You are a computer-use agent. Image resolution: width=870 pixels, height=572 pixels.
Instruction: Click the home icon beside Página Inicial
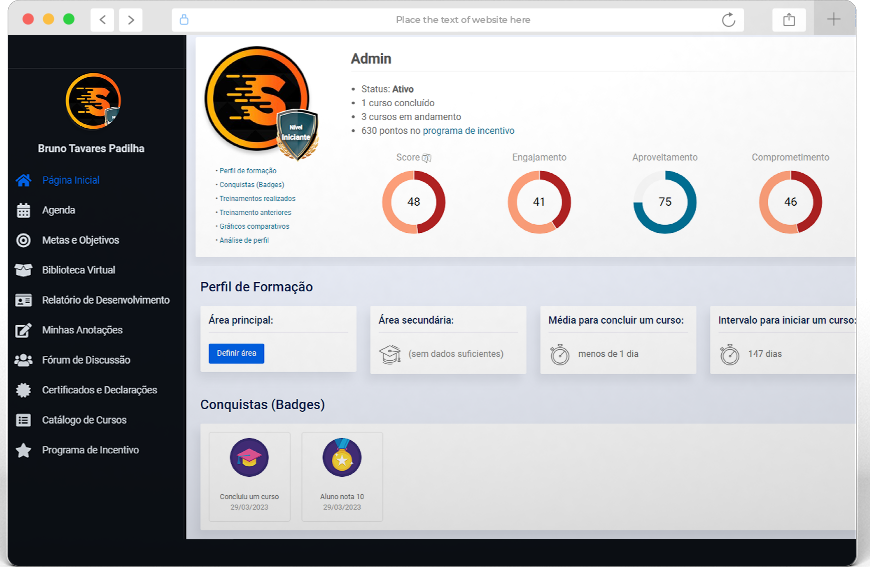pos(24,180)
